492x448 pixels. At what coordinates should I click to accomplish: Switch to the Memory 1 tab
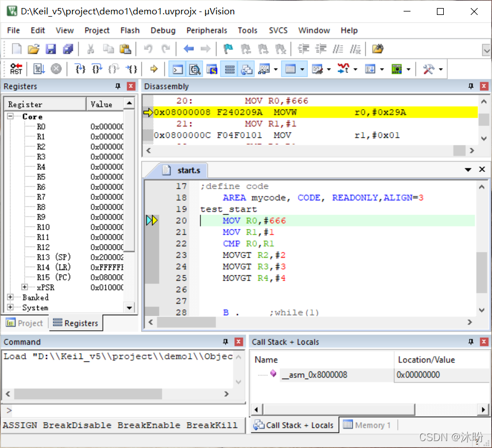[x=367, y=425]
